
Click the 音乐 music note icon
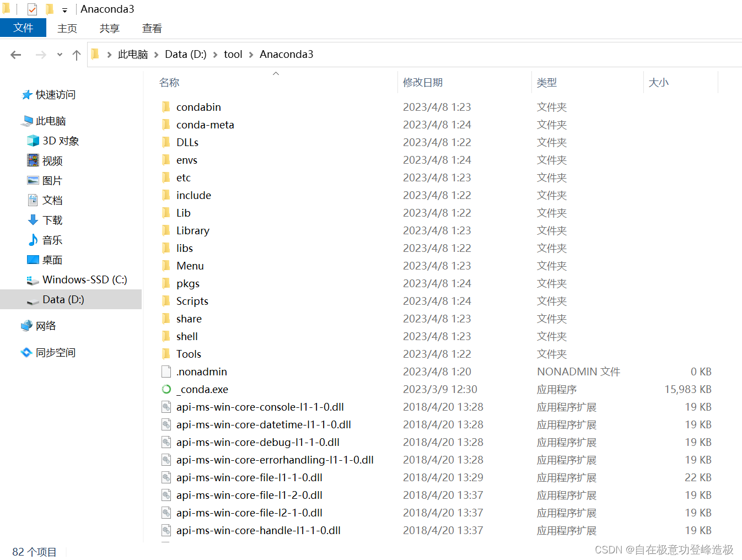click(x=33, y=240)
